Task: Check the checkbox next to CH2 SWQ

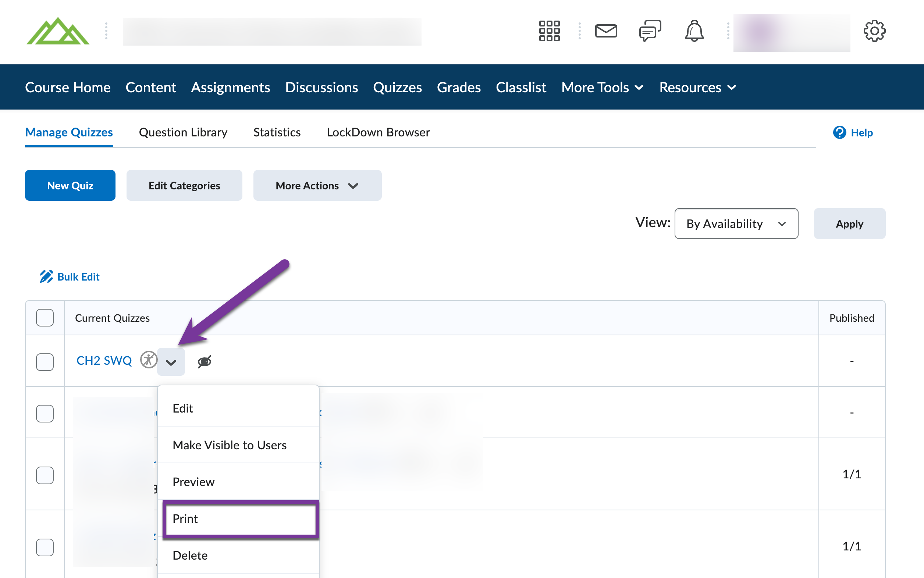Action: [45, 361]
